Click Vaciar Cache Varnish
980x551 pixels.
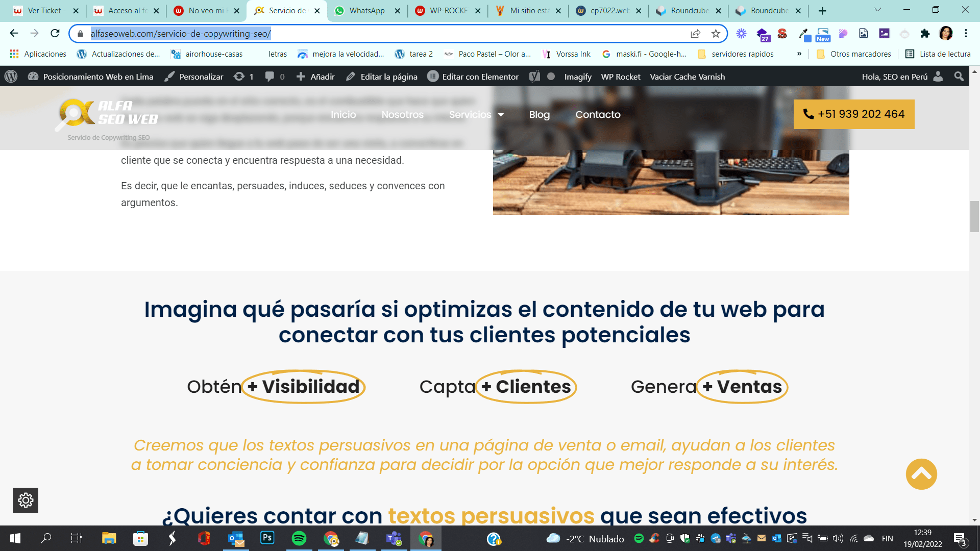pos(687,77)
